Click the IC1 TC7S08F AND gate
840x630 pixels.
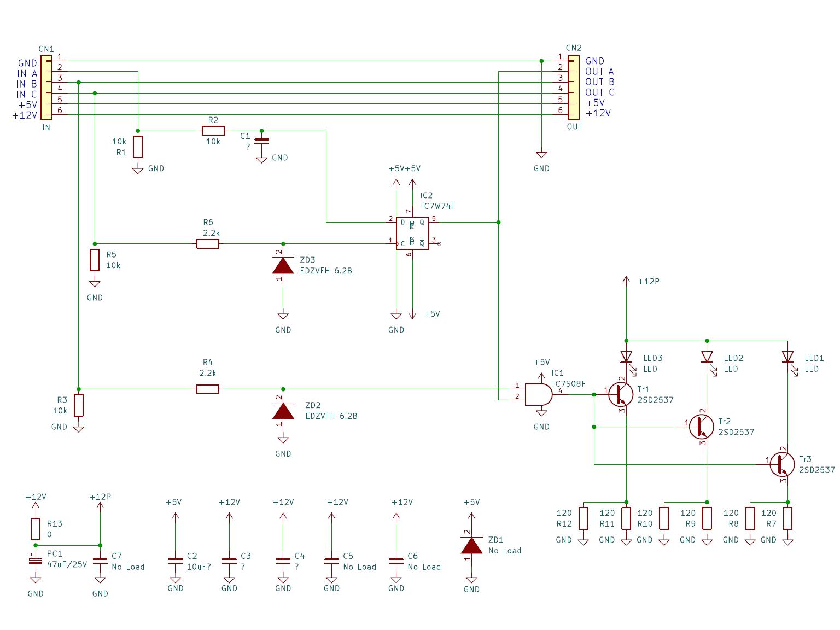pos(538,394)
